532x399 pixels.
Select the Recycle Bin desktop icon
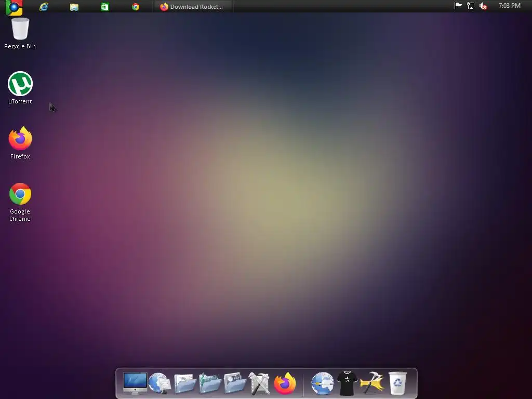20,34
